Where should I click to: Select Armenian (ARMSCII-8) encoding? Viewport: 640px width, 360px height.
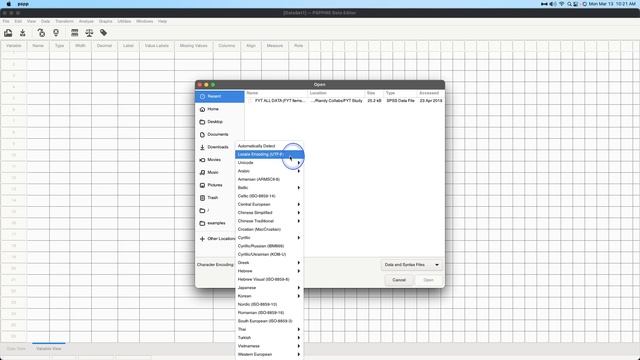[x=269, y=179]
